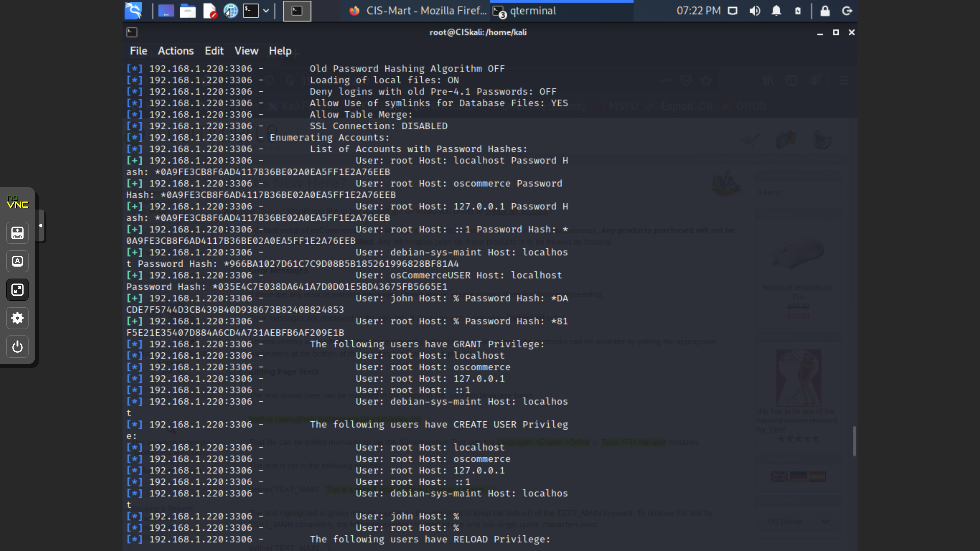Click "List of Accounts with Password Hashes:"
The width and height of the screenshot is (980, 551).
click(x=419, y=149)
